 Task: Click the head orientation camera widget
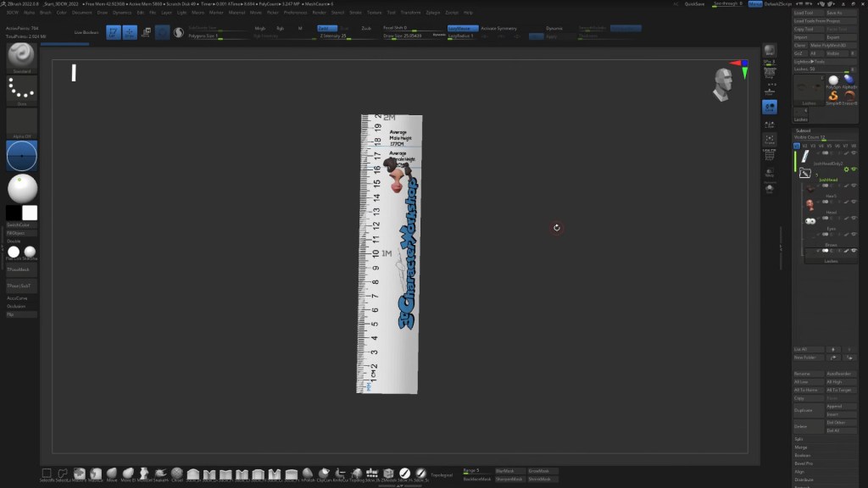[722, 84]
